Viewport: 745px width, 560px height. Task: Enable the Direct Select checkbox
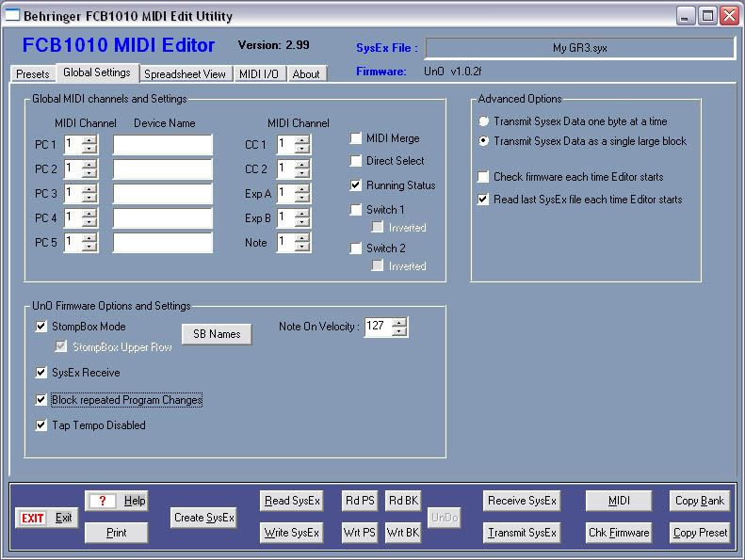[355, 161]
